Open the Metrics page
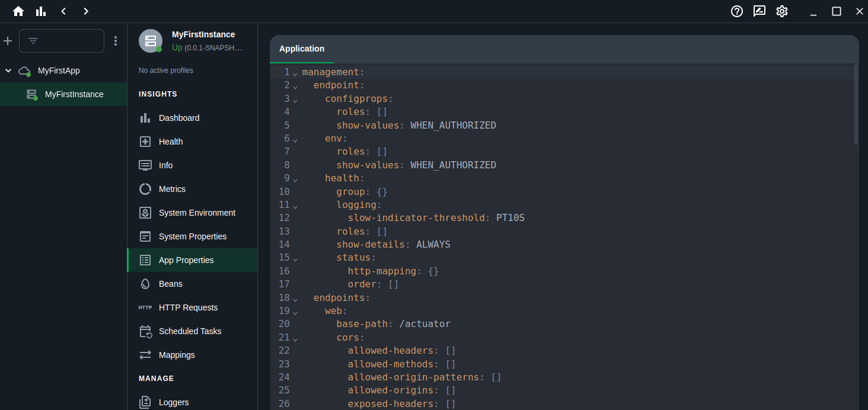The width and height of the screenshot is (868, 410). point(193,189)
